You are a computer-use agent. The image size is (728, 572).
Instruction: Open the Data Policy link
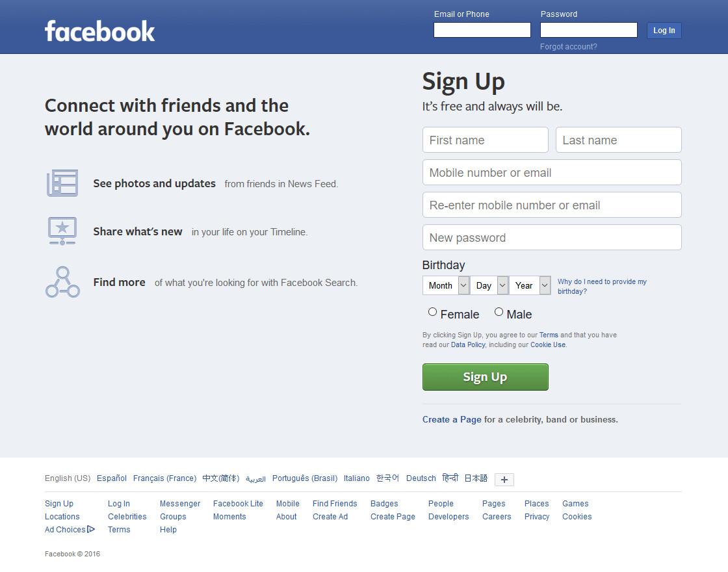(468, 344)
